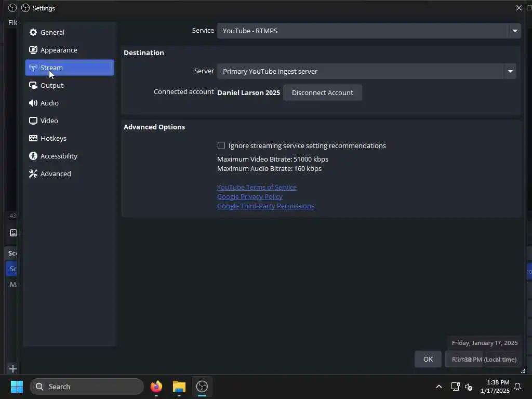This screenshot has width=532, height=399.
Task: Open the Appearance settings section
Action: tap(70, 50)
